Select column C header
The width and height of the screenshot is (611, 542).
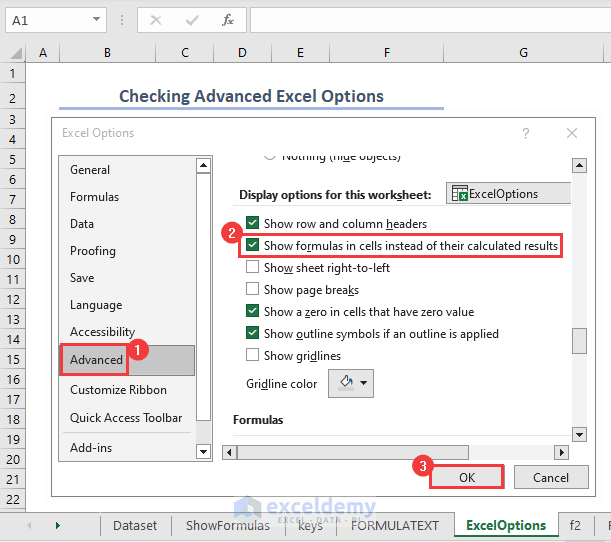pyautogui.click(x=185, y=53)
